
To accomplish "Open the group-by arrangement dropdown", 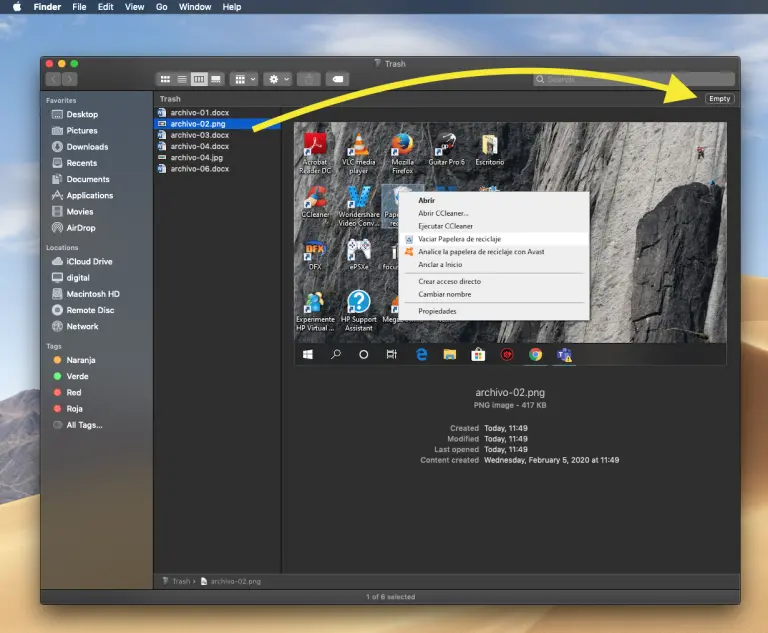I will [244, 79].
